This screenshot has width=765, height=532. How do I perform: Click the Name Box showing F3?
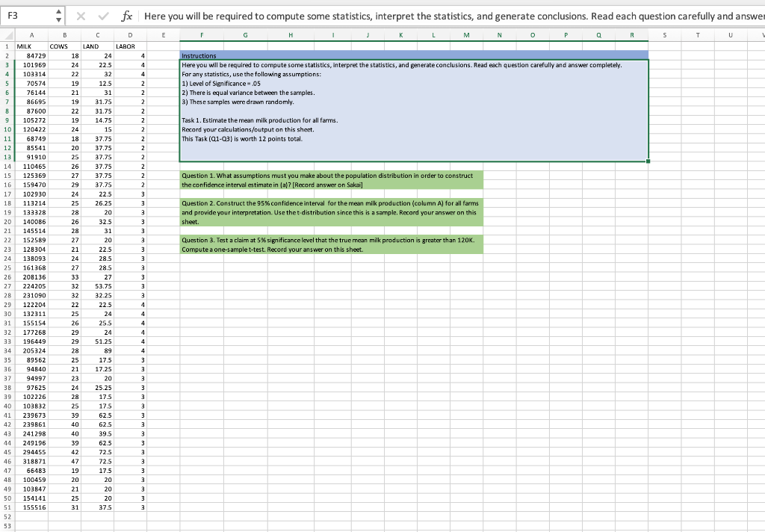[27, 16]
